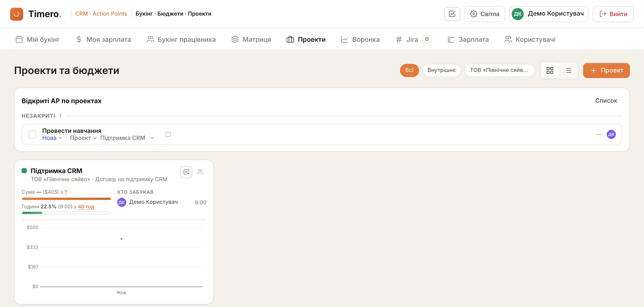Viewport: 644px width, 307px height.
Task: Click the 40 год hours budget link
Action: point(86,207)
